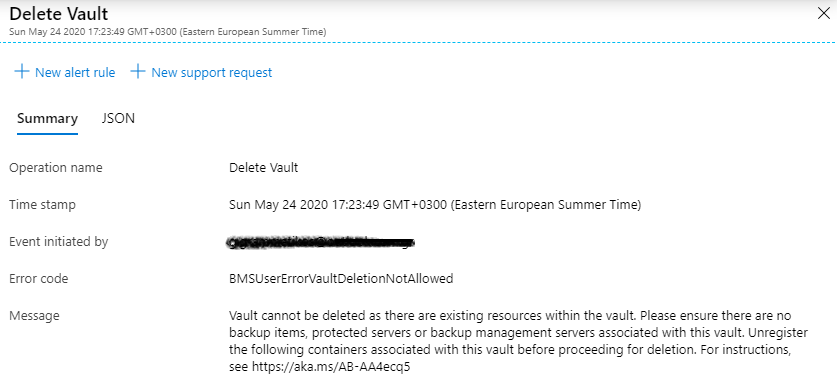Select the Summary tab
Screen dimensions: 837x383
pos(48,119)
